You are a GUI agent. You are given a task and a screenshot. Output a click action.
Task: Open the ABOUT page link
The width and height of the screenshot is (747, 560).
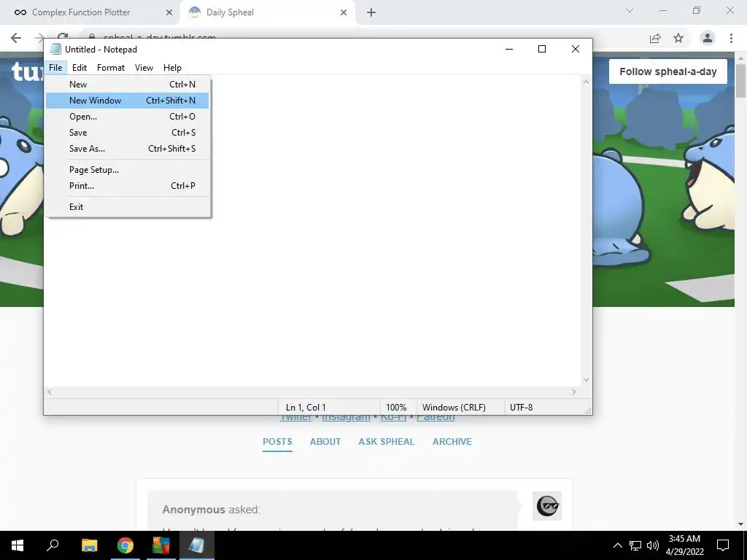[325, 441]
